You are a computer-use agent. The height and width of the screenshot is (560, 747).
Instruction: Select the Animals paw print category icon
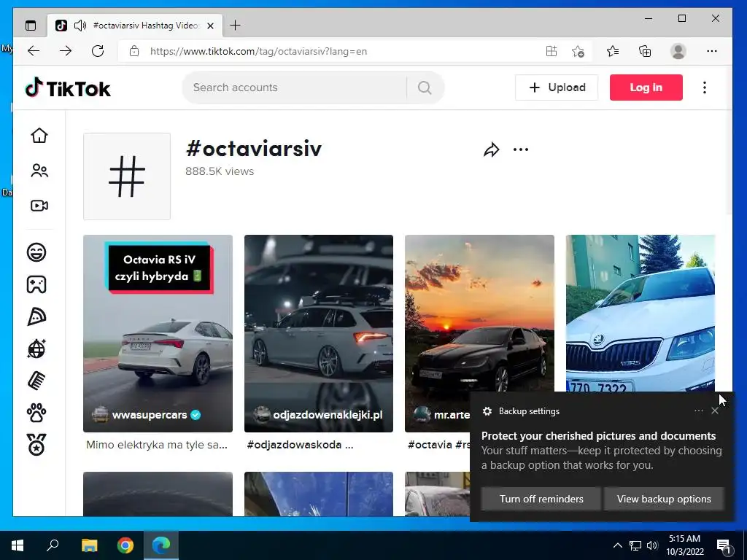coord(36,413)
